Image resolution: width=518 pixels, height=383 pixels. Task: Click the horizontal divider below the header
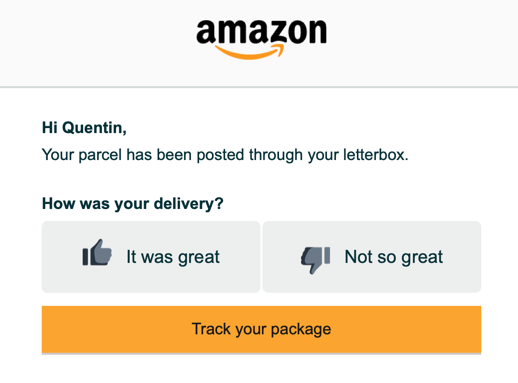point(259,87)
